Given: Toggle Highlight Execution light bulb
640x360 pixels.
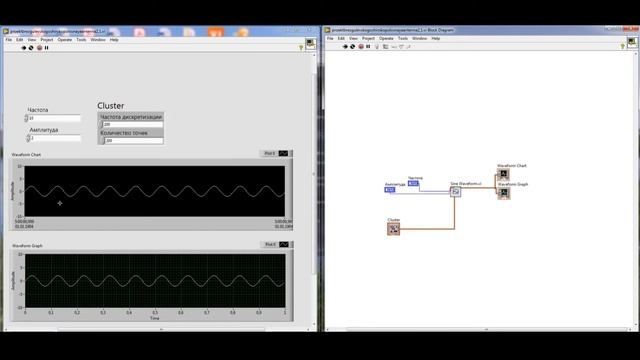Looking at the screenshot, I should tap(377, 47).
